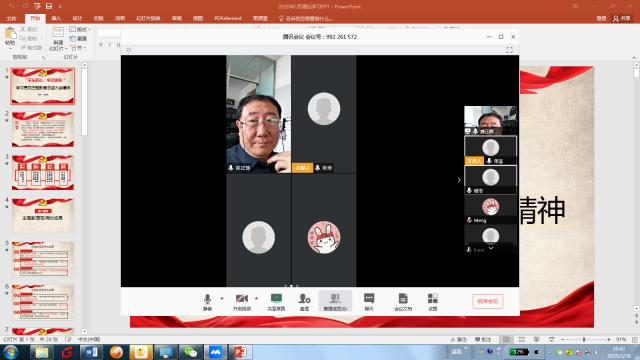The image size is (640, 360).
Task: Toggle the microphone mute button
Action: [x=207, y=302]
